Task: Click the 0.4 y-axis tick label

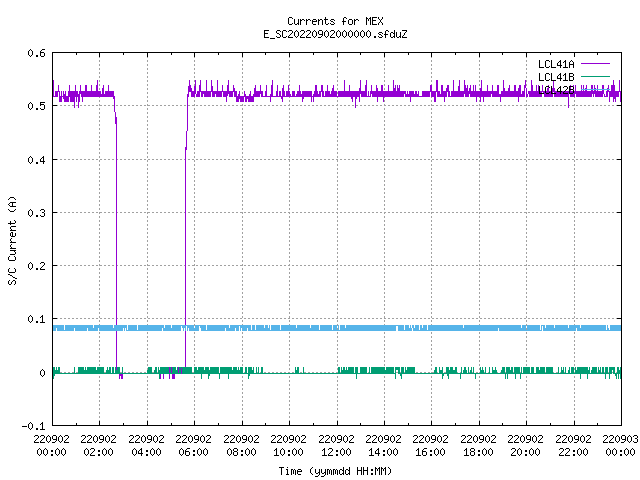Action: tap(36, 160)
